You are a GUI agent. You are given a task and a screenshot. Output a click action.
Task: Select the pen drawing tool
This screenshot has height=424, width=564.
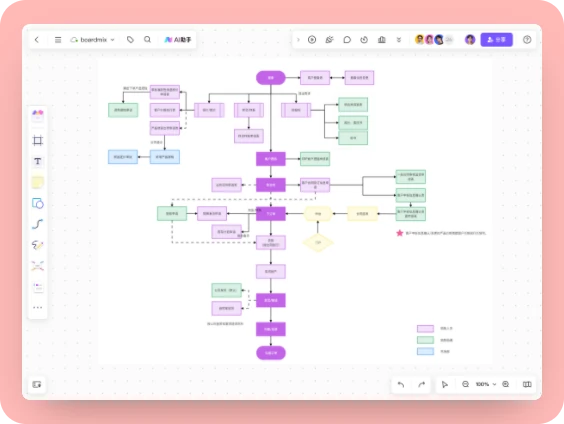(37, 245)
